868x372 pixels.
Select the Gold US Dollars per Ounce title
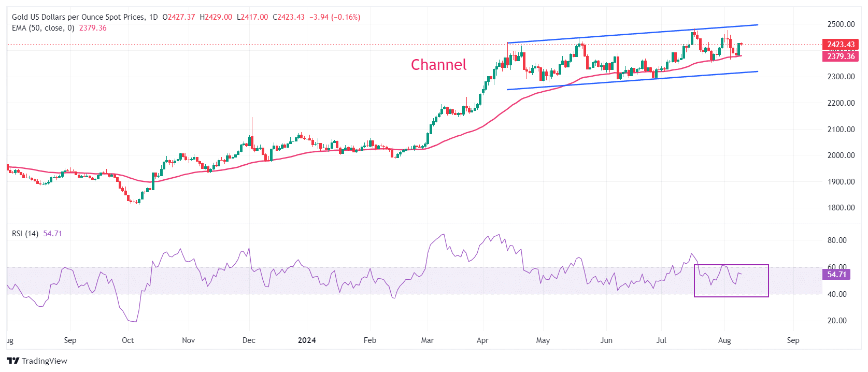79,17
